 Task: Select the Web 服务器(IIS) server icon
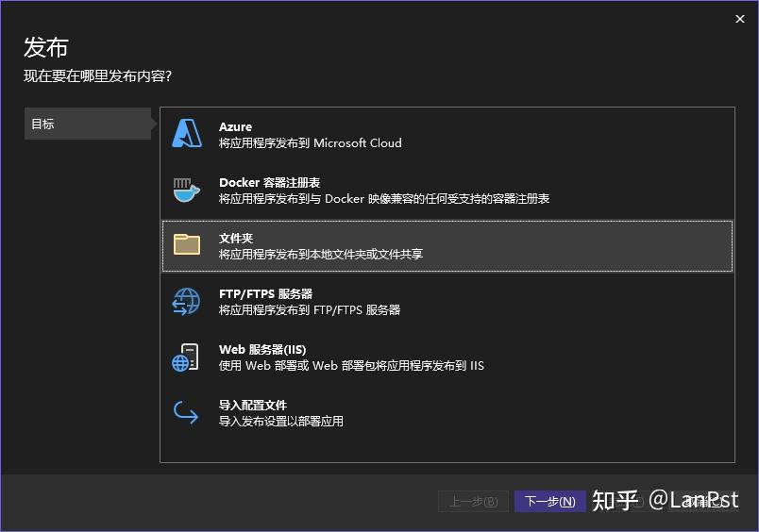tap(185, 357)
